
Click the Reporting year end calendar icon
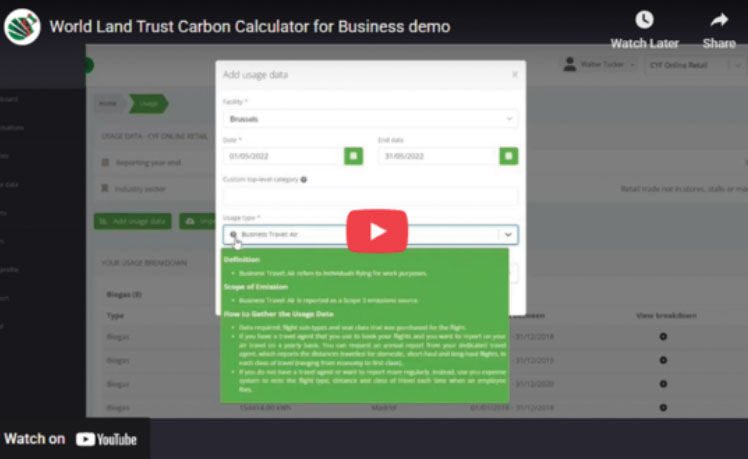point(105,163)
